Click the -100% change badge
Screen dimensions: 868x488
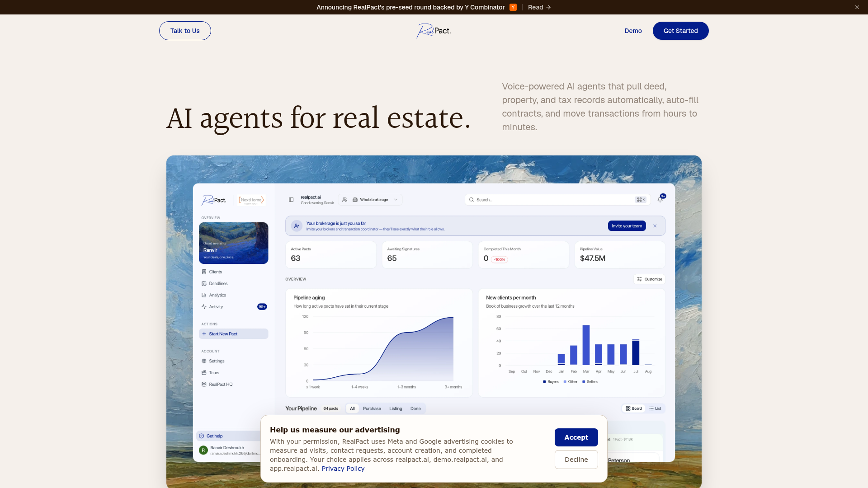tap(500, 259)
